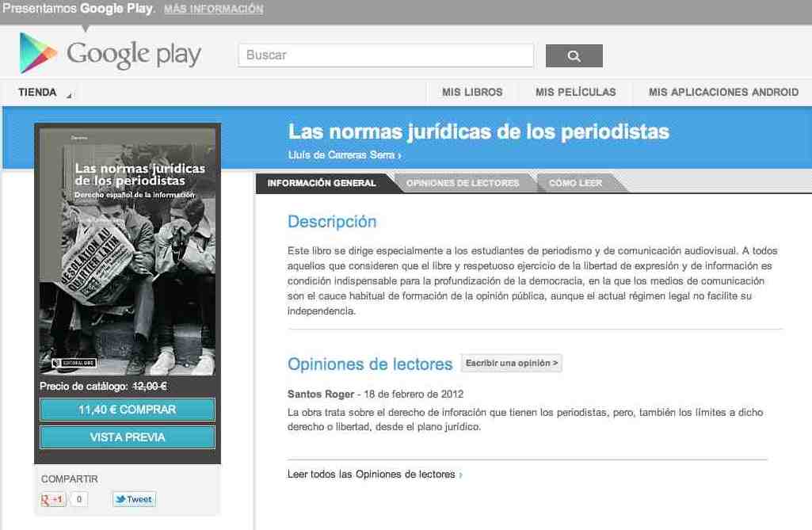The image size is (812, 530).
Task: Click the book cover thumbnail
Action: tap(128, 251)
